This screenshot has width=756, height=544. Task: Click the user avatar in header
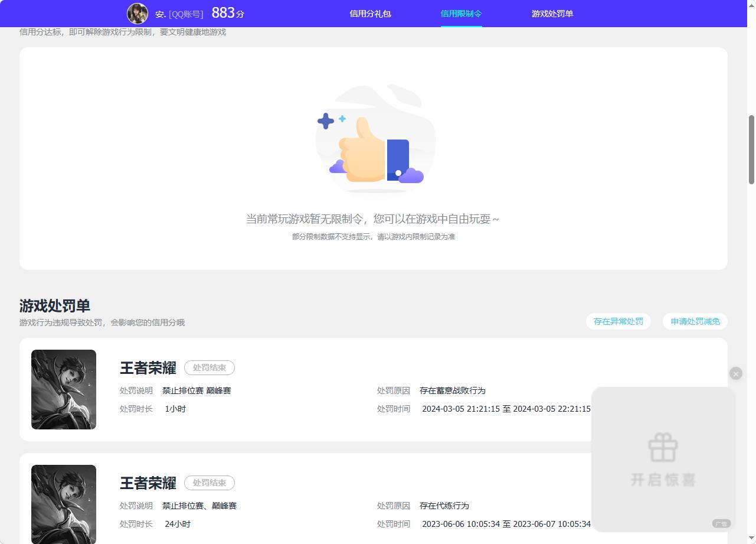pyautogui.click(x=138, y=13)
